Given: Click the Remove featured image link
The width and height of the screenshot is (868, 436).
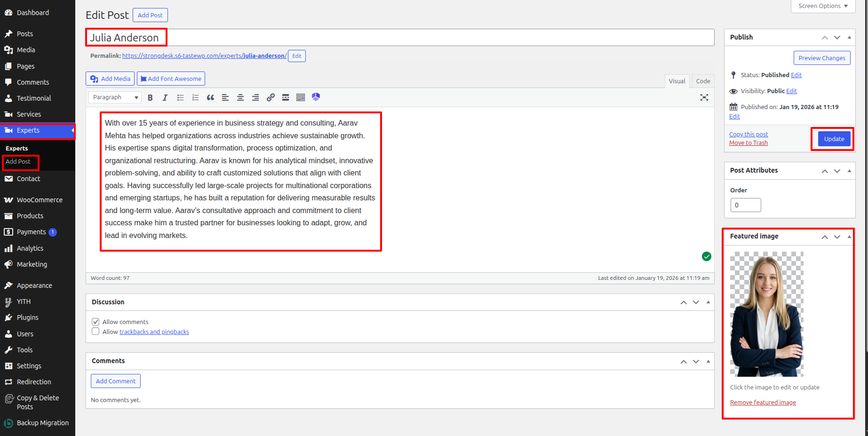Looking at the screenshot, I should click(x=763, y=403).
